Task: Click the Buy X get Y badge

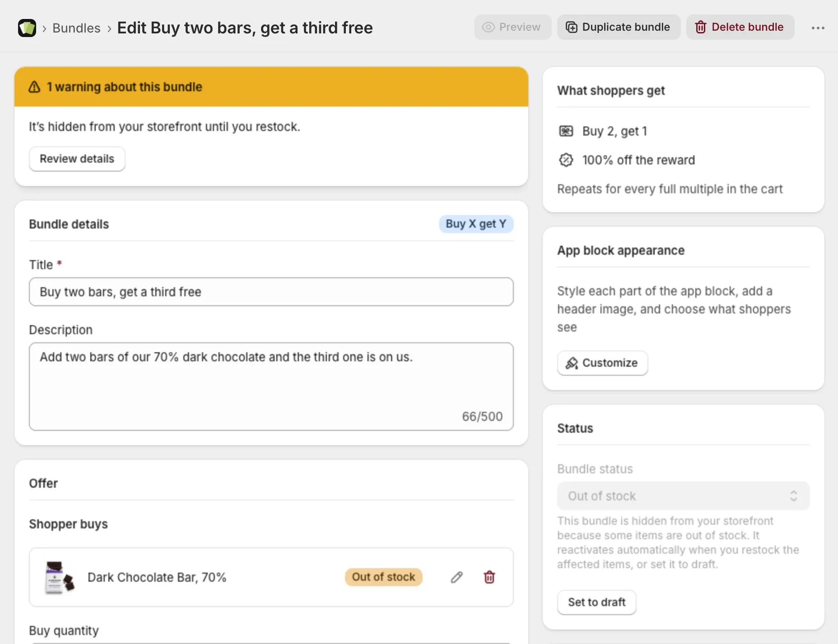Action: 476,224
